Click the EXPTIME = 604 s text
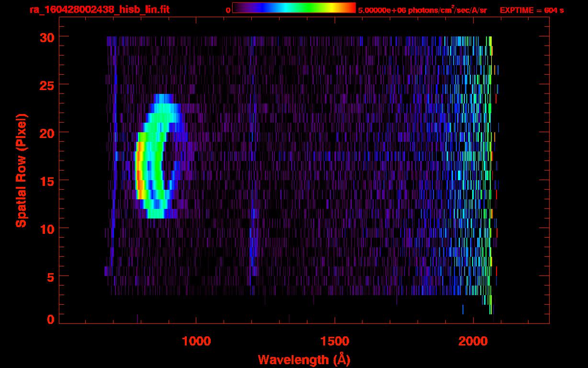 click(531, 10)
